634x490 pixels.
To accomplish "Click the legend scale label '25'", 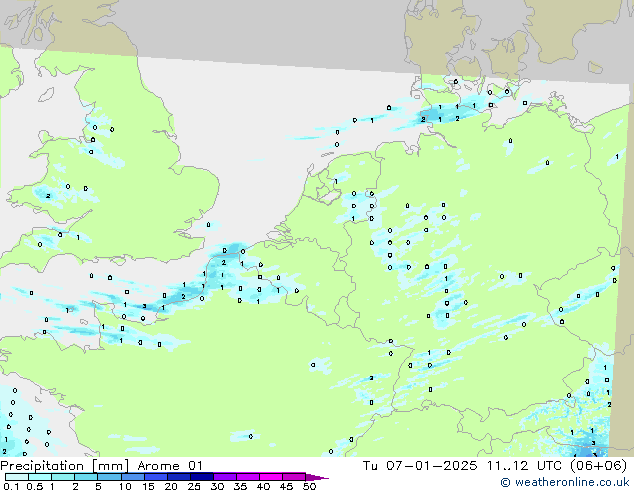I will click(194, 486).
